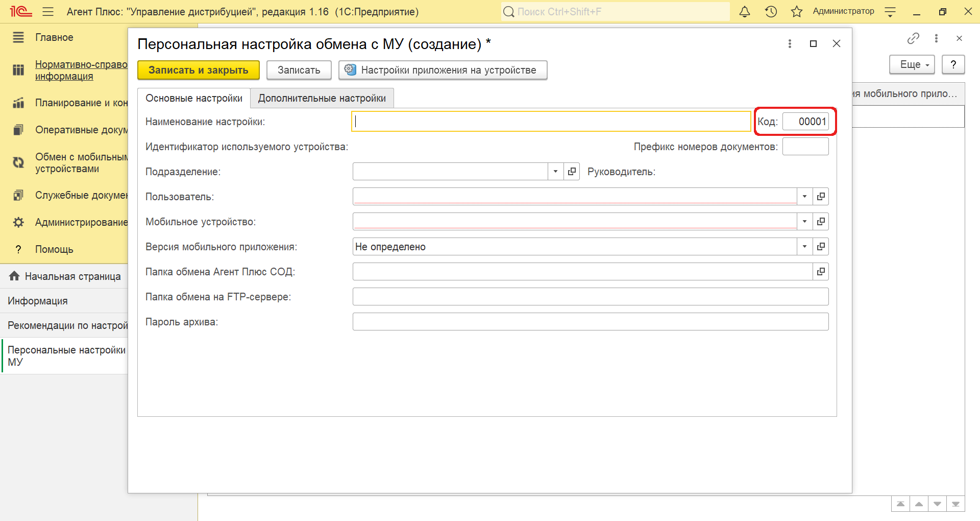Open background window three dots menu
This screenshot has height=521, width=980.
click(x=936, y=38)
